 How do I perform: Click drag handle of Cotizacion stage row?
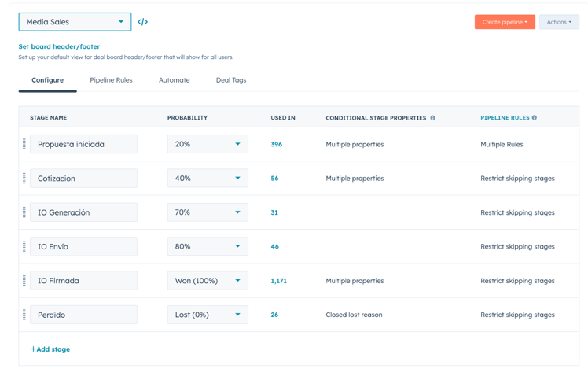point(24,179)
